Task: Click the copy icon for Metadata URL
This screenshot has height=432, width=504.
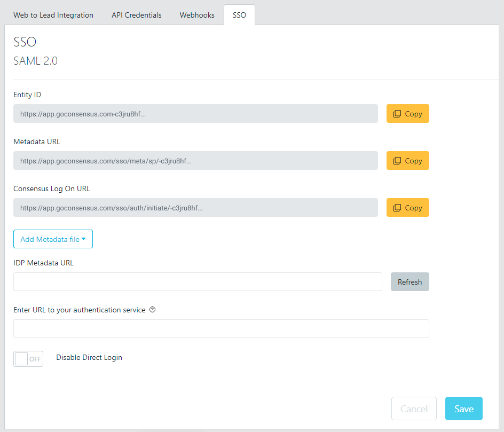Action: [397, 161]
